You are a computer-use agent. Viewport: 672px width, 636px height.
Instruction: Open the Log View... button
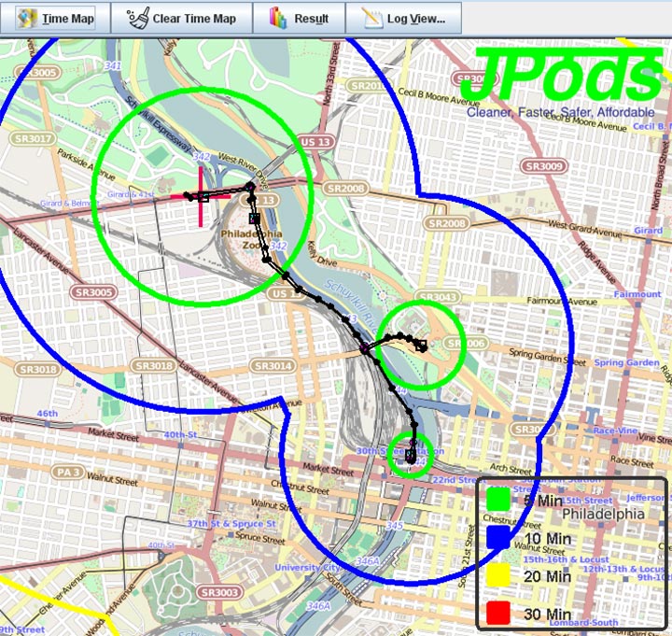(x=403, y=19)
